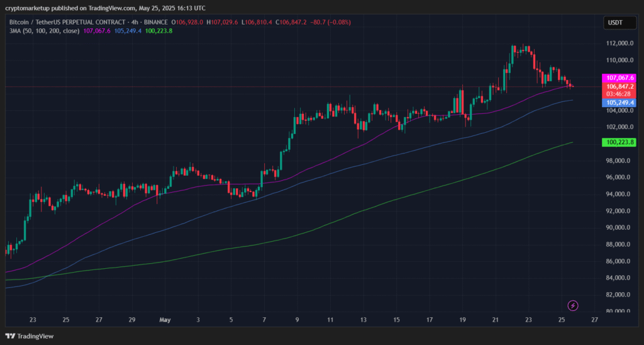
Task: Click the 112,000.0 price scale value
Action: click(x=618, y=43)
